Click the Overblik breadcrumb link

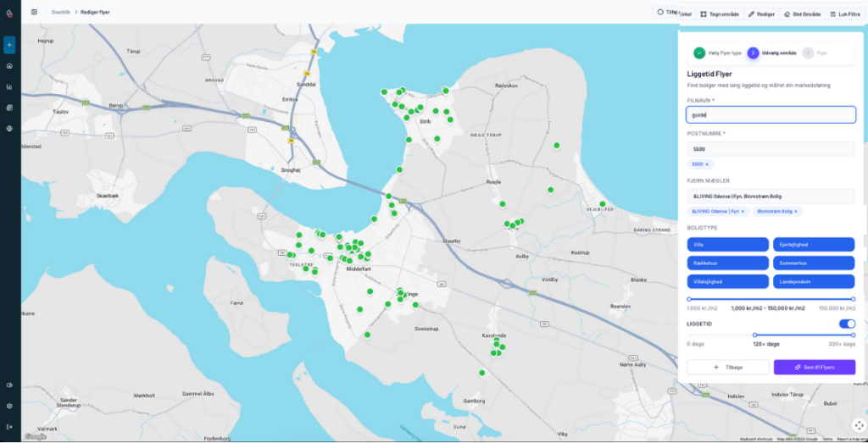[x=61, y=12]
